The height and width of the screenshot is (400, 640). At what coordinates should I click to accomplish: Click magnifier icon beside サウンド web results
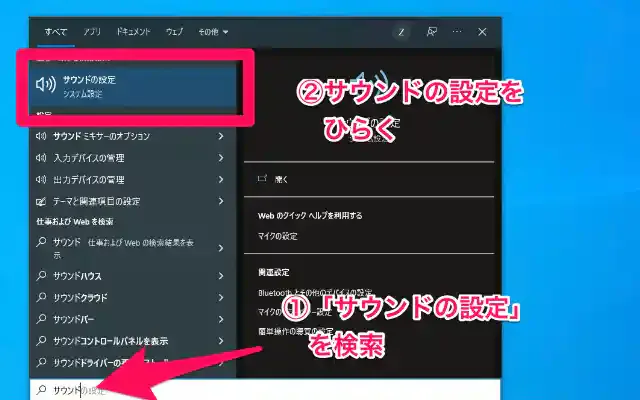[41, 242]
